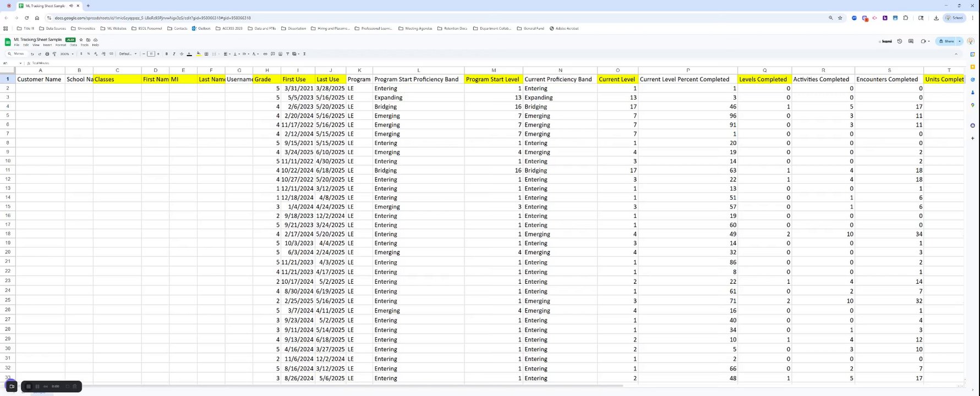Open the functions sigma menu

click(x=304, y=54)
